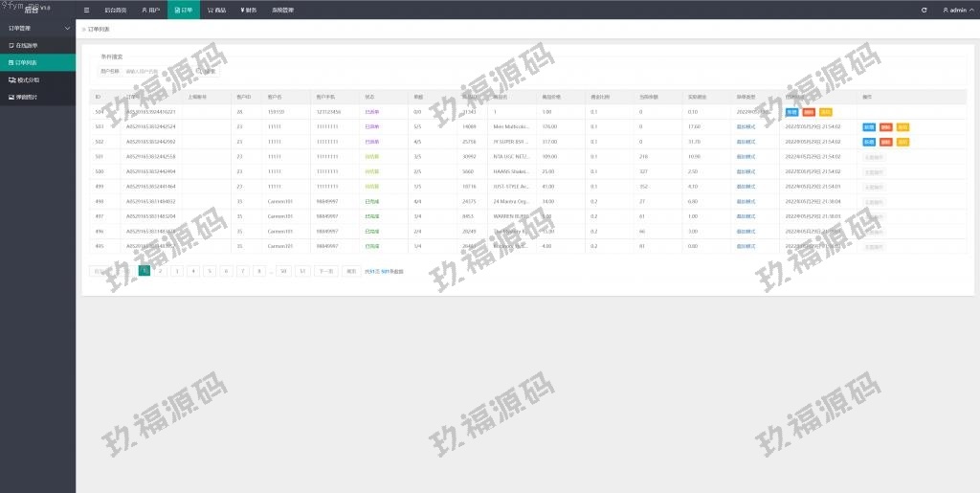The height and width of the screenshot is (493, 980).
Task: Click blue action button in order 503 row
Action: [869, 126]
